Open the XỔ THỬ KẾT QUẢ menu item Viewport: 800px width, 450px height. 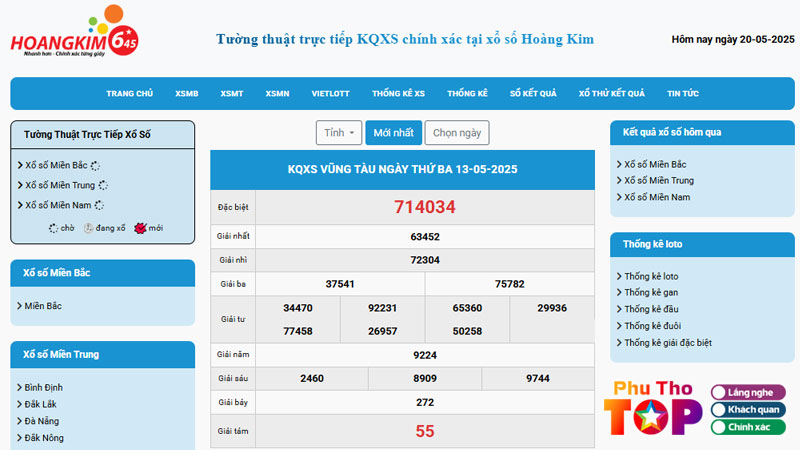point(612,94)
